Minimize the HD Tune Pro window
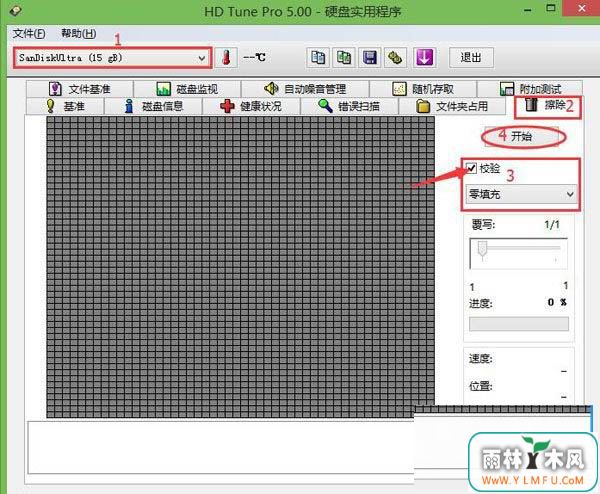This screenshot has width=600, height=494. coord(528,9)
